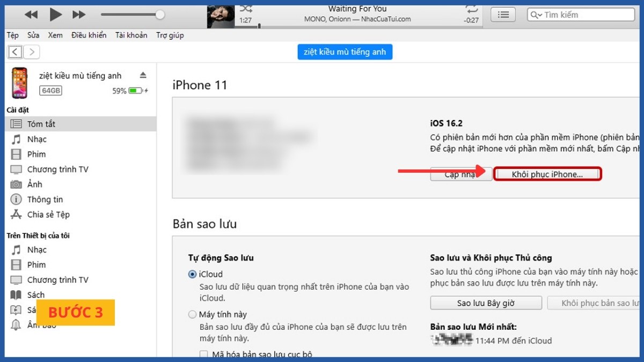
Task: Click the song progress bar
Action: [x=358, y=26]
